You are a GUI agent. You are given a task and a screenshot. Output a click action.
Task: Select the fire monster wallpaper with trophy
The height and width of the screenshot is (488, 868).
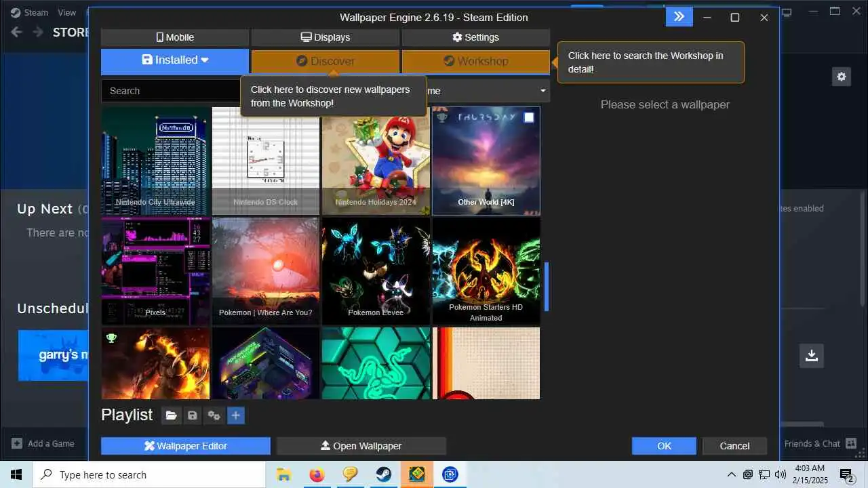pos(155,363)
